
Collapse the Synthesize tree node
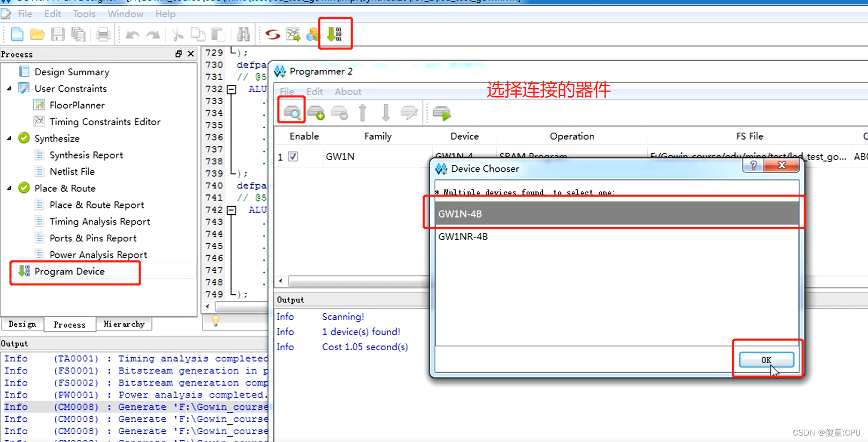click(x=9, y=138)
